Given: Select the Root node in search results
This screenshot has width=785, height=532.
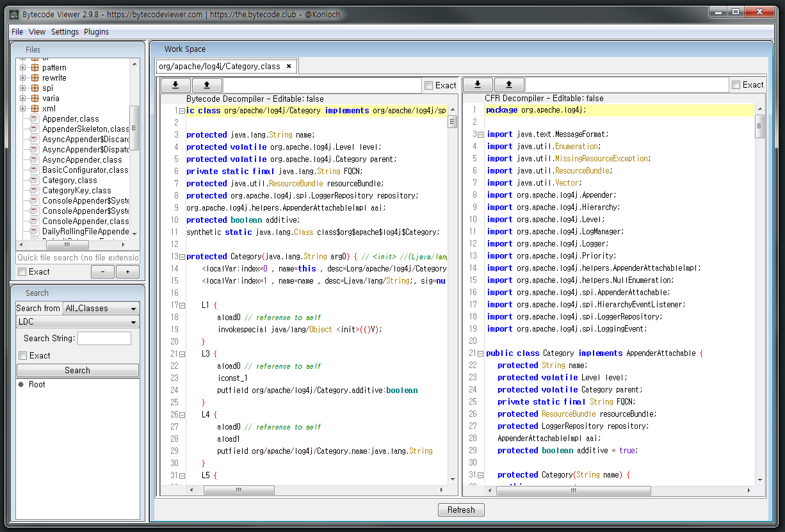Looking at the screenshot, I should 37,384.
